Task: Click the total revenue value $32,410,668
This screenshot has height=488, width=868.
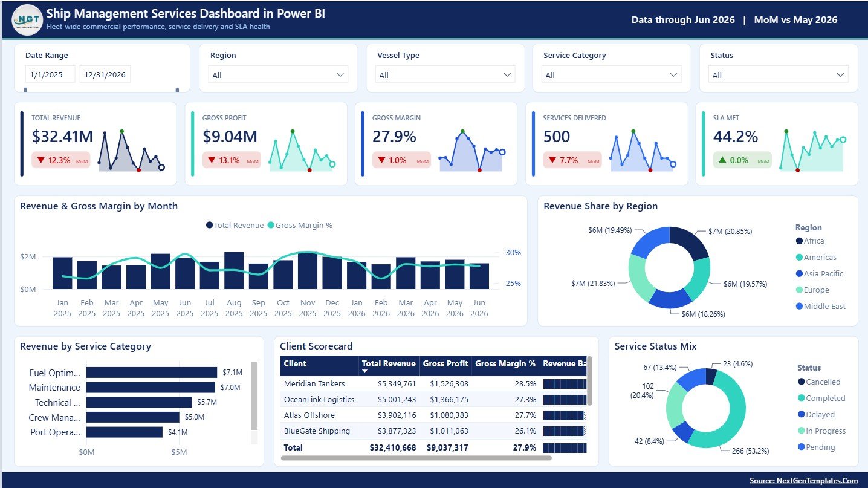Action: point(393,447)
